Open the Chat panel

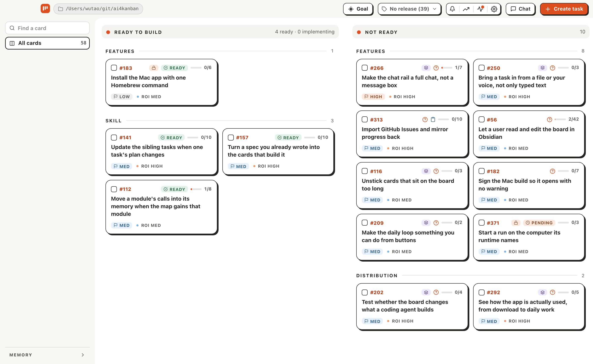[x=520, y=9]
